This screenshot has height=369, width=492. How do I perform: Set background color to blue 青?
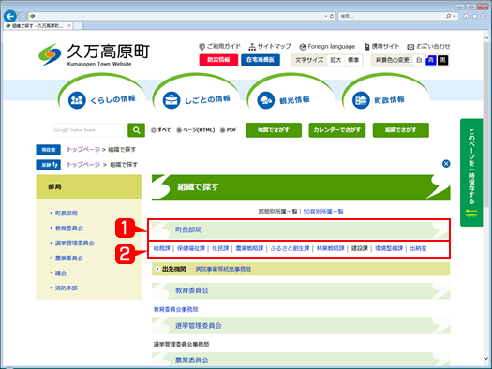click(431, 60)
